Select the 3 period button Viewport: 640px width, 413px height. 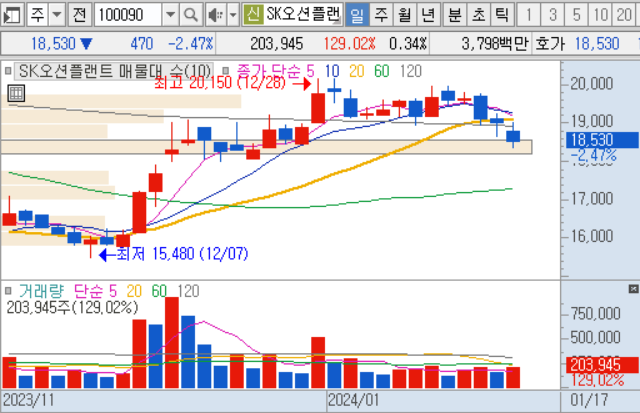click(x=552, y=15)
